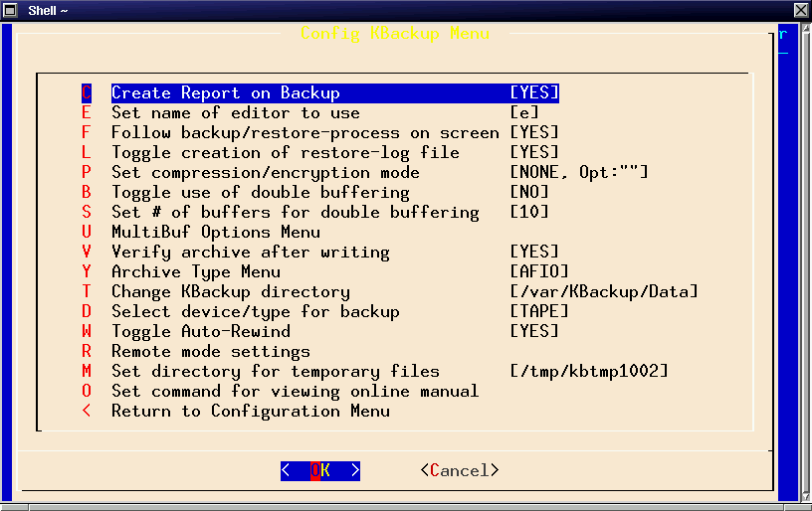The image size is (812, 511).
Task: Select Set name of editor to use
Action: [235, 113]
